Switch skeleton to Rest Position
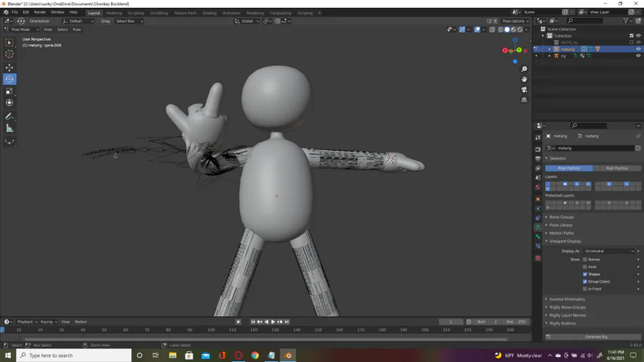 pyautogui.click(x=617, y=168)
